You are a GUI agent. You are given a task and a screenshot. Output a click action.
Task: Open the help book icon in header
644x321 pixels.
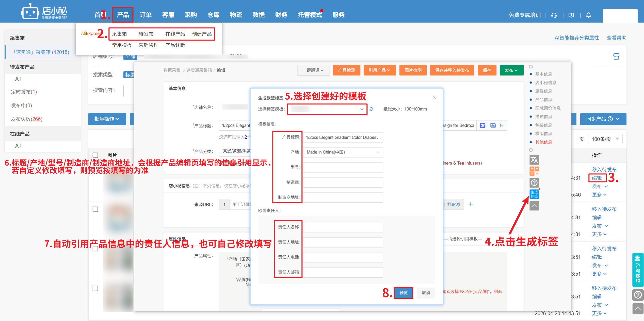point(571,15)
